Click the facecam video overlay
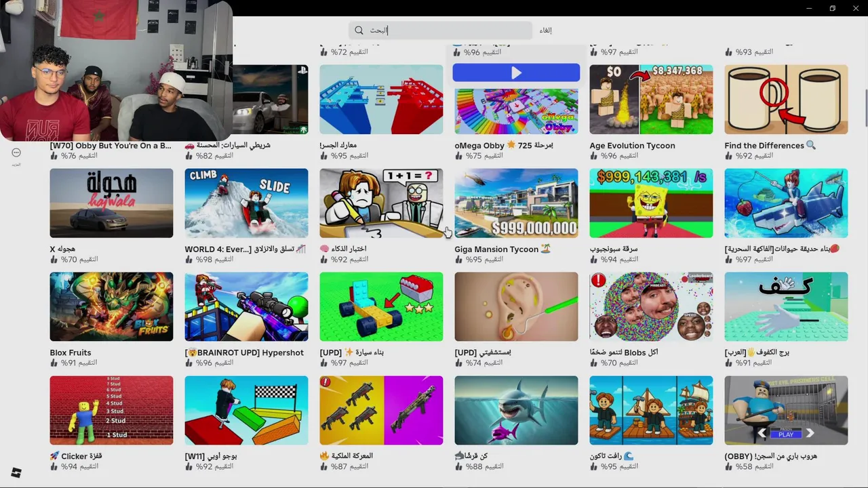Screen dimensions: 868x488 (116, 70)
